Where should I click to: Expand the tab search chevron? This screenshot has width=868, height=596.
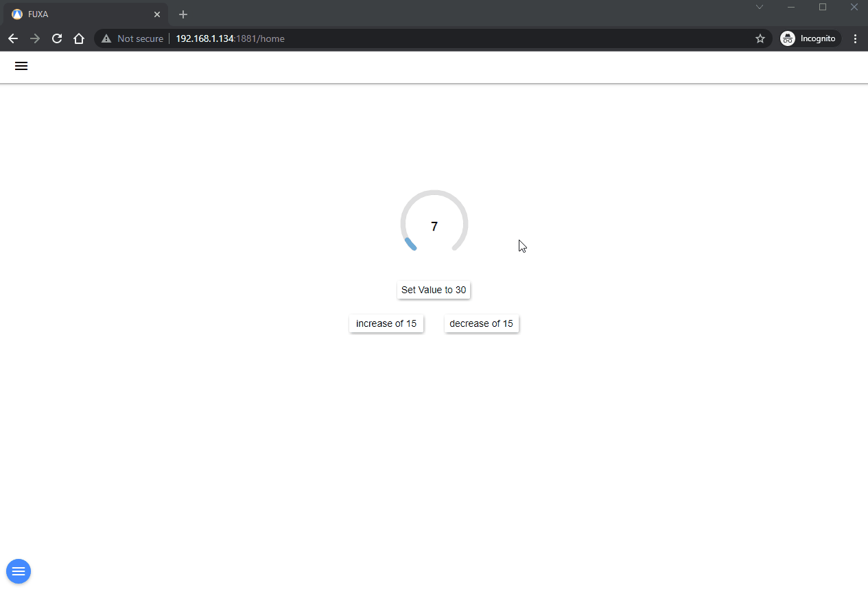(x=760, y=7)
